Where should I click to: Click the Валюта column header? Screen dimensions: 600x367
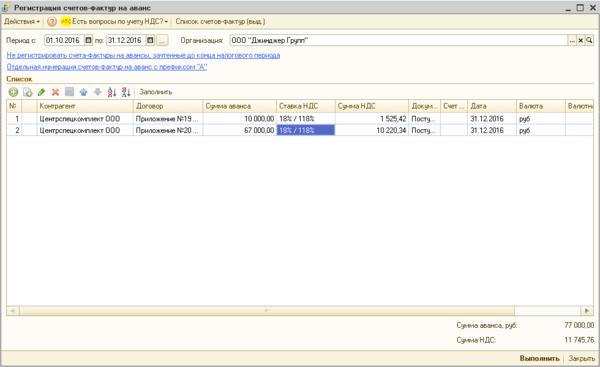(x=541, y=106)
